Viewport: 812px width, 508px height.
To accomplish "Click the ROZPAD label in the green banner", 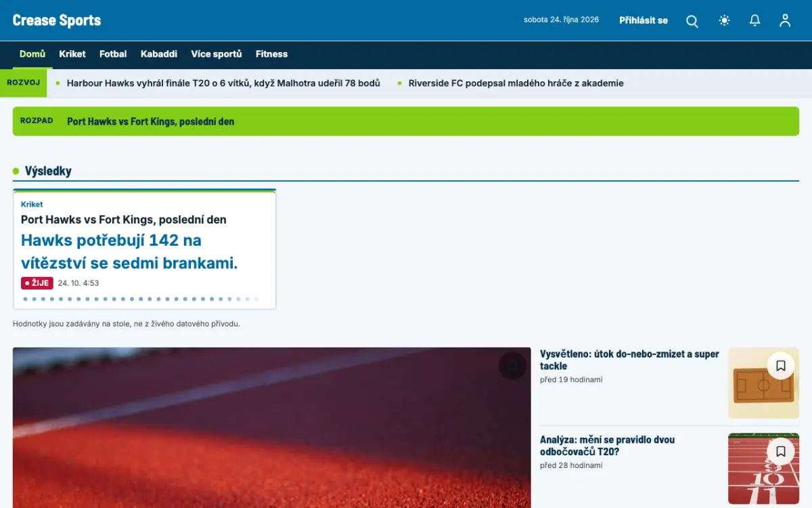I will (x=37, y=121).
